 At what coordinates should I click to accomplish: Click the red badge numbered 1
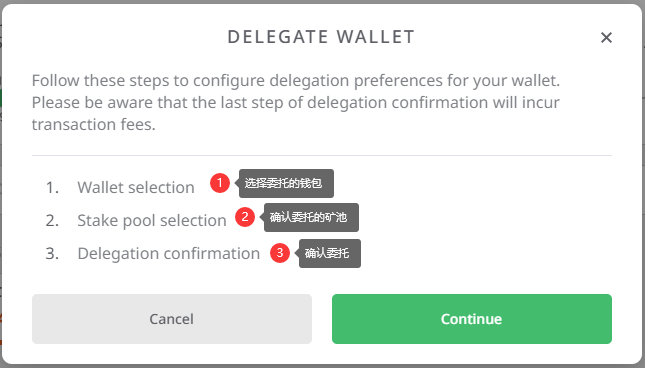220,183
